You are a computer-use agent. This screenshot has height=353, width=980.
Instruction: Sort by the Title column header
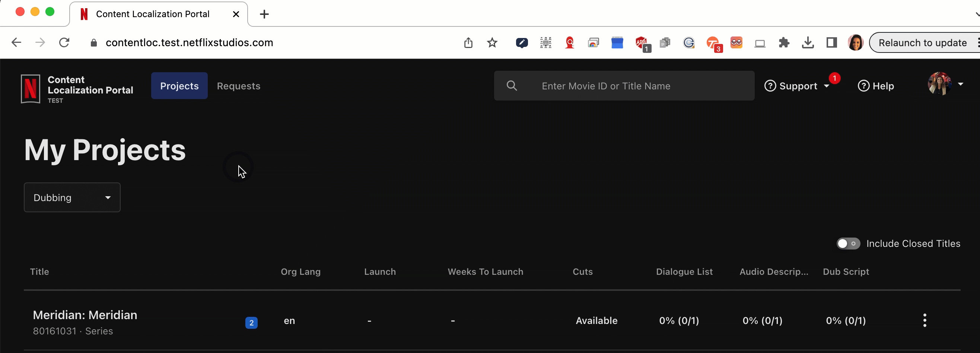(x=39, y=271)
